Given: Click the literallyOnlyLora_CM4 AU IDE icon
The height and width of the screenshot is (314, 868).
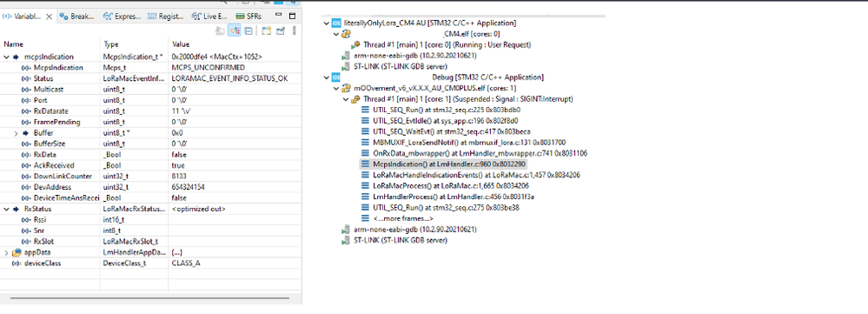Looking at the screenshot, I should (x=336, y=23).
